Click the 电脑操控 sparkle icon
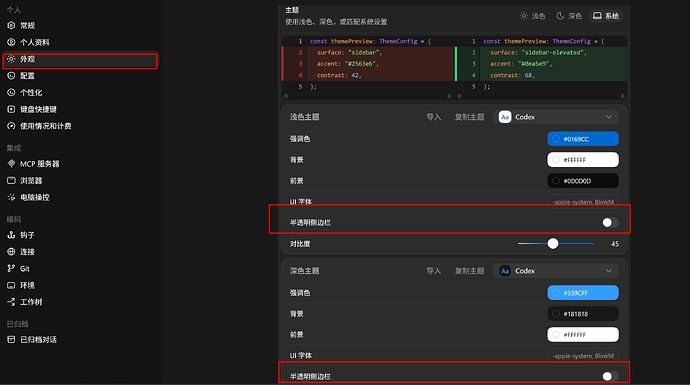This screenshot has height=385, width=690. click(x=11, y=197)
